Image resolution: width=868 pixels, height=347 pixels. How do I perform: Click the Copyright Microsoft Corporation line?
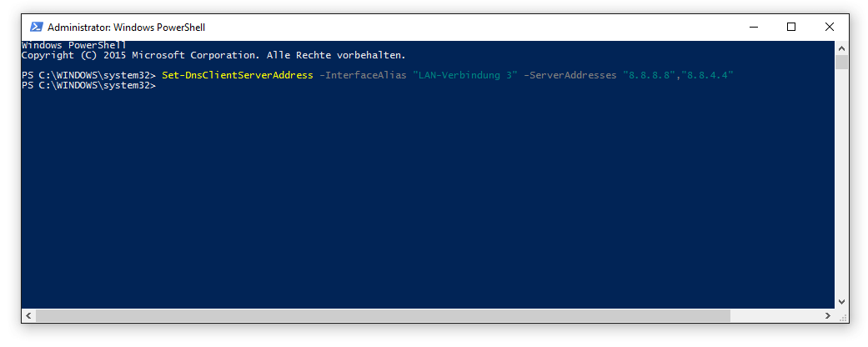pos(213,55)
